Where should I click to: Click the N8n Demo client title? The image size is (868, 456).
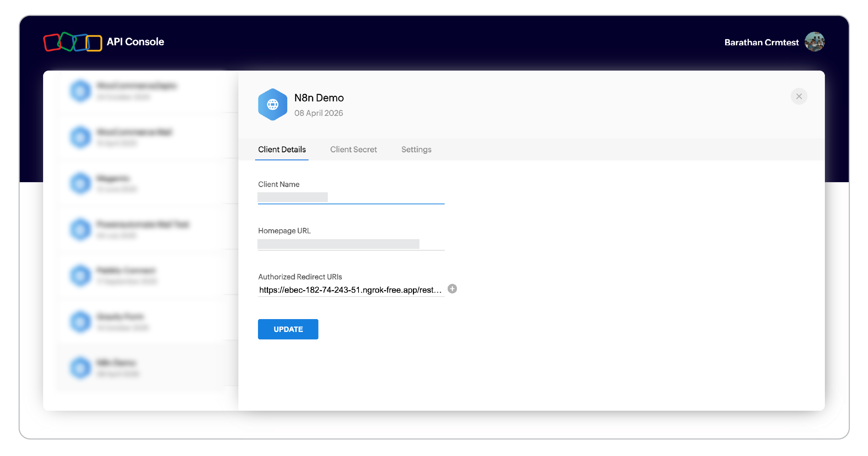coord(319,98)
